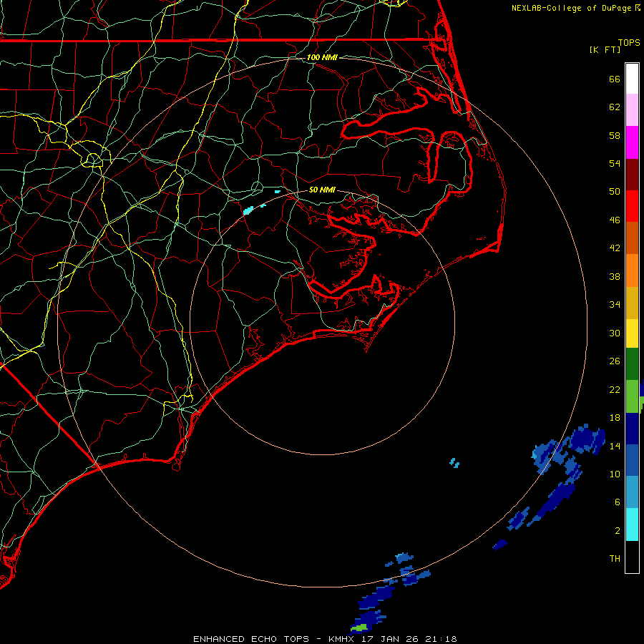The height and width of the screenshot is (644, 644).
Task: Click the 50 value on the legend
Action: coord(615,192)
